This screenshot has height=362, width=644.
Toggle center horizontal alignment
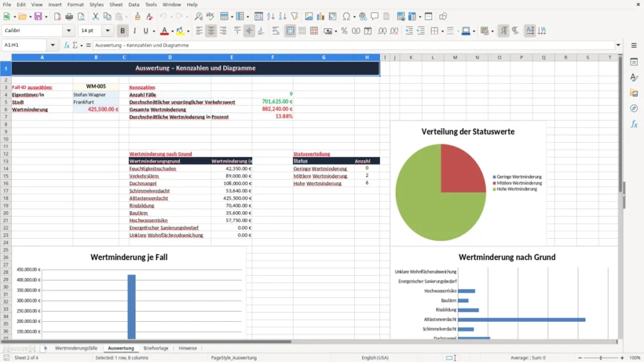(211, 31)
